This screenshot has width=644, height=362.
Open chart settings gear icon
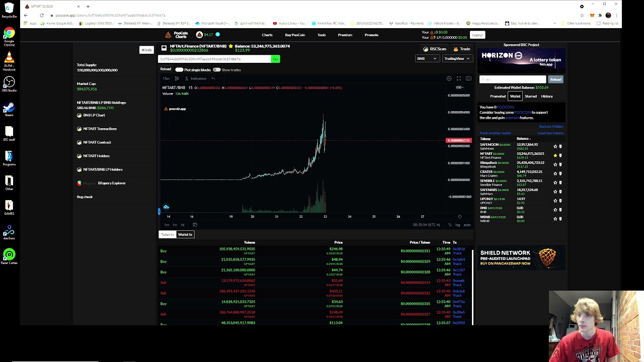449,78
